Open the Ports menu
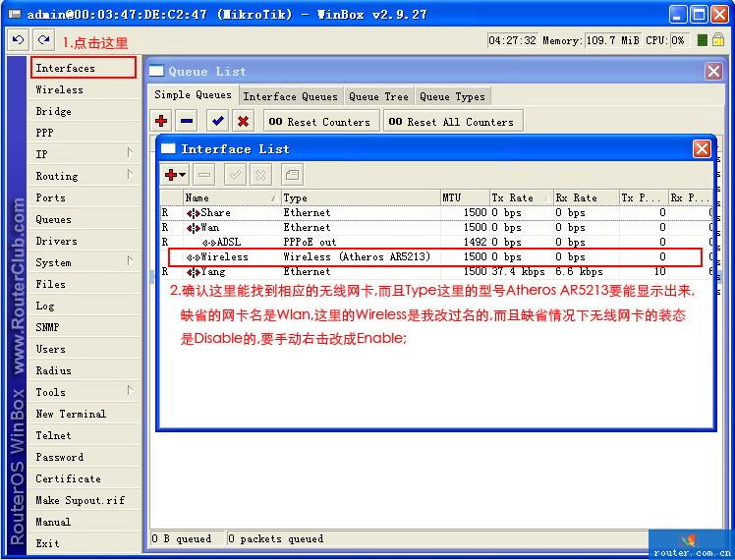 85,197
